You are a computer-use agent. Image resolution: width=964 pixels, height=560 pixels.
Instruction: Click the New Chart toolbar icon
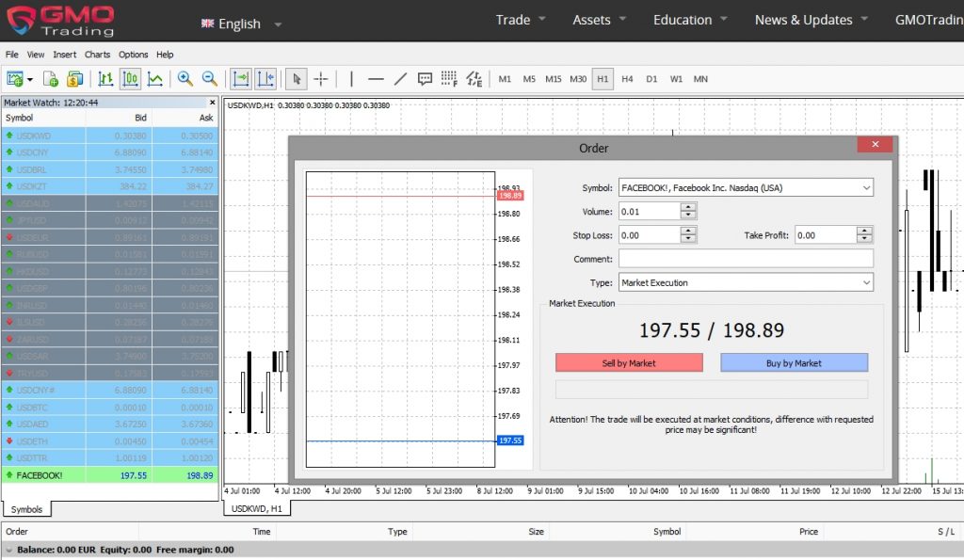15,79
